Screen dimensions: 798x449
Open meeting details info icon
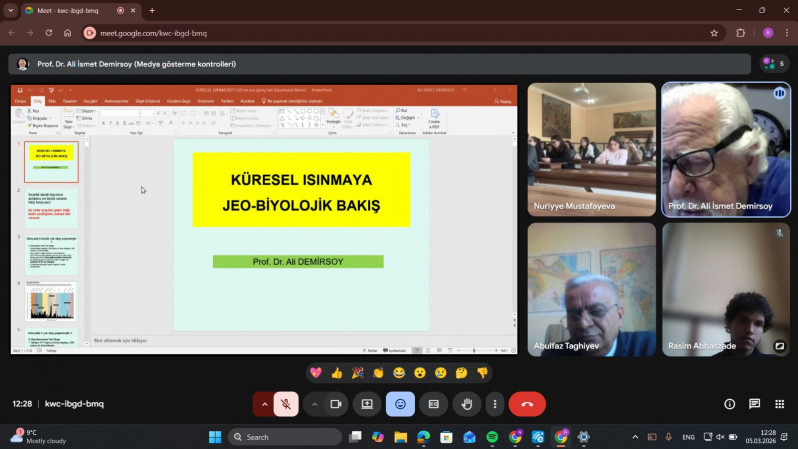(730, 404)
